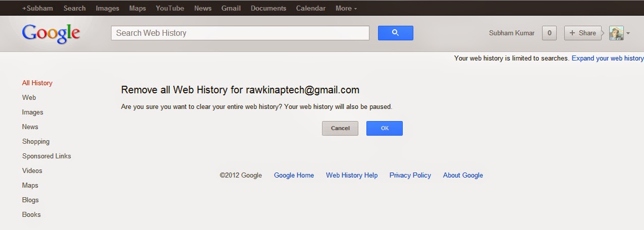Select Maps in the left sidebar
The image size is (644, 230).
(30, 185)
